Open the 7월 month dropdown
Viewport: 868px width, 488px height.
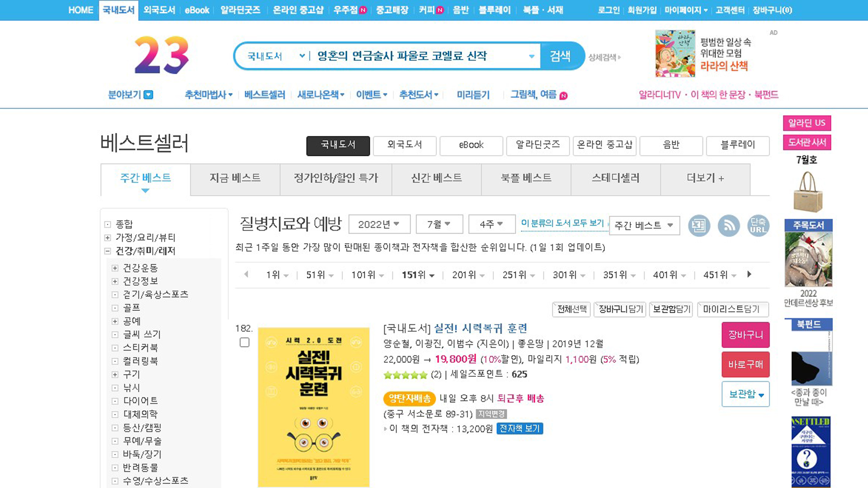point(439,224)
